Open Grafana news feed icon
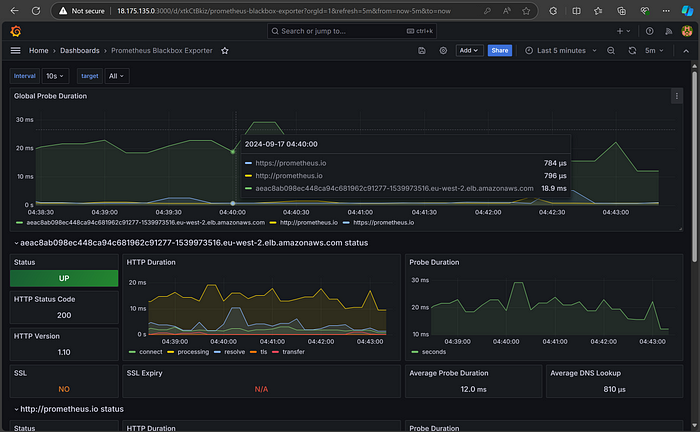Screen dimensions: 700x432 click(668, 31)
